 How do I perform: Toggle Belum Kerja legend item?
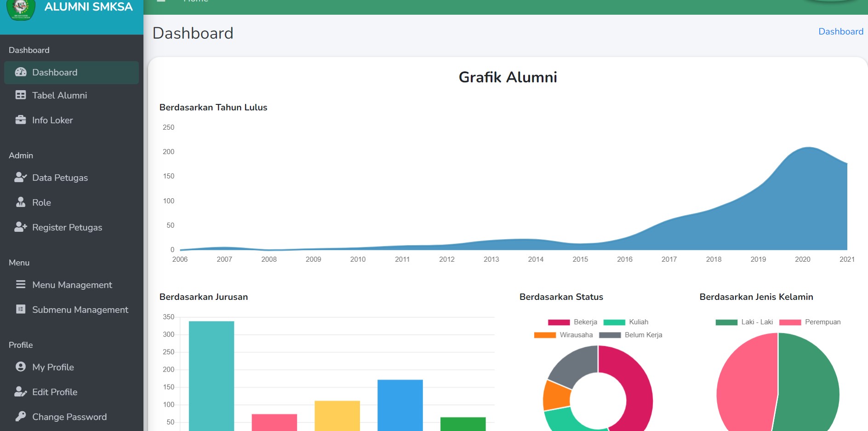point(631,335)
